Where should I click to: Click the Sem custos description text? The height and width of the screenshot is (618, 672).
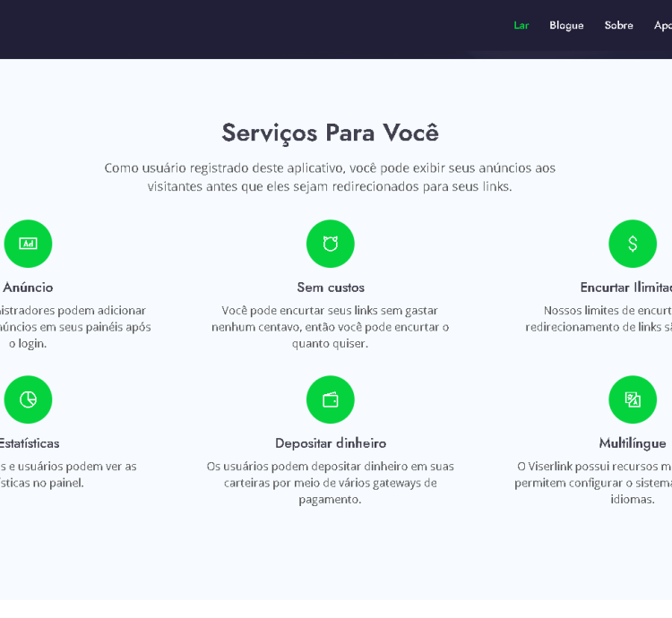331,327
